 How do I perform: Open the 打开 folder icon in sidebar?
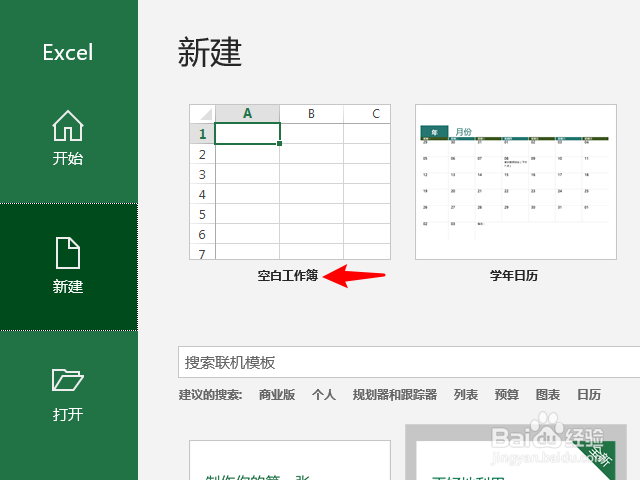[68, 380]
